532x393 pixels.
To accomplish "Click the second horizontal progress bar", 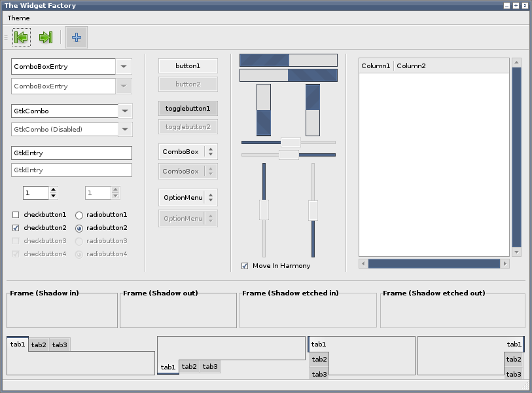I will 289,75.
